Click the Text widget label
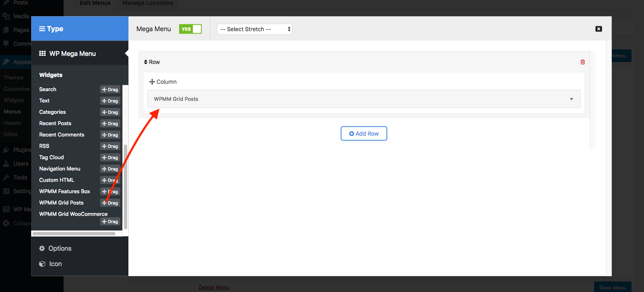 44,100
